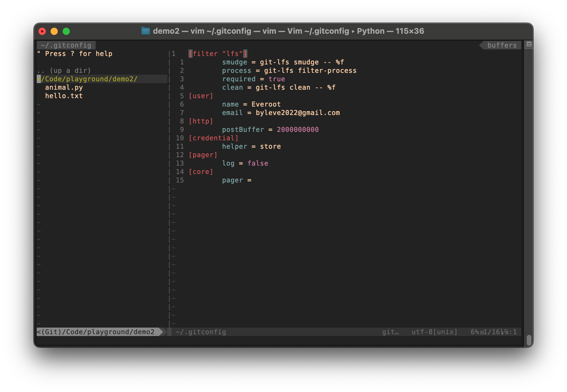Viewport: 567px width, 392px height.
Task: Minimize the window with yellow button
Action: click(x=54, y=31)
